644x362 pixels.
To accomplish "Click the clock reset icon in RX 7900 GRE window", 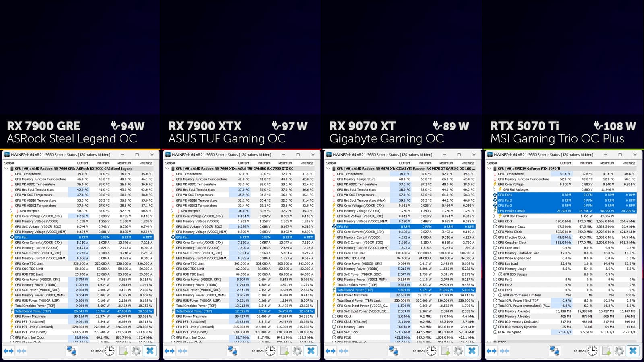I will pyautogui.click(x=109, y=351).
